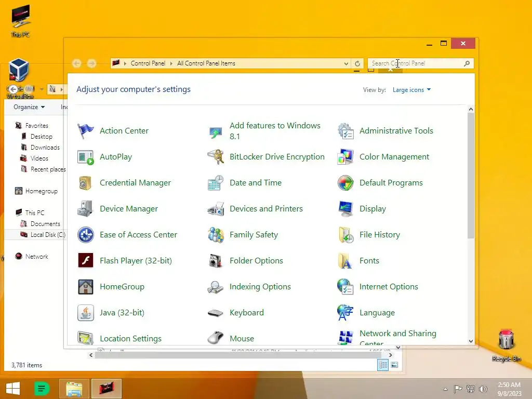The image size is (532, 399).
Task: Open the Language icon
Action: tap(345, 313)
